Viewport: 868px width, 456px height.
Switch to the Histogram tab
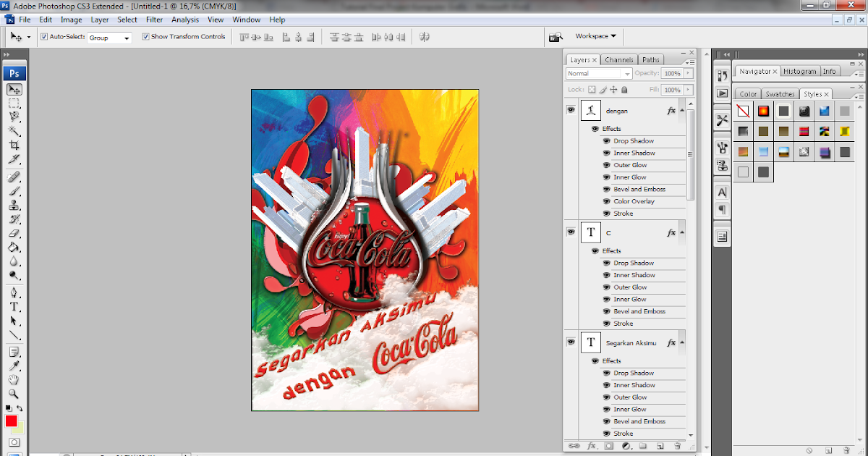click(800, 71)
